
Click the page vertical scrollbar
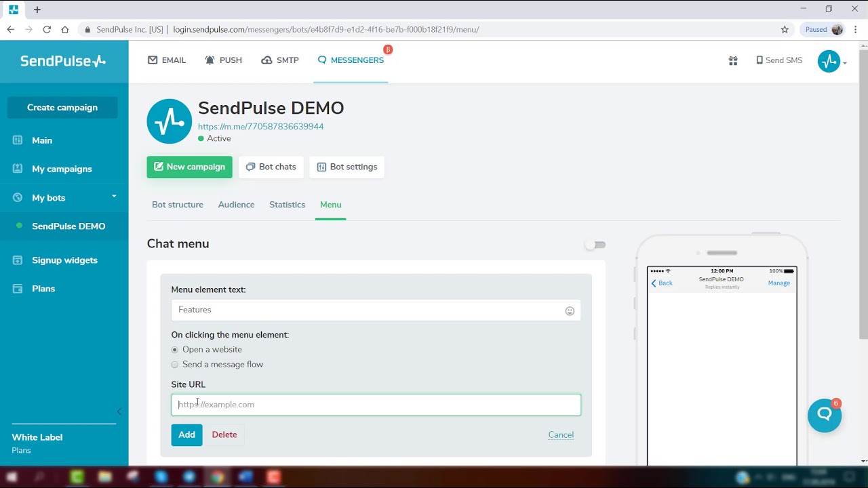[x=863, y=193]
